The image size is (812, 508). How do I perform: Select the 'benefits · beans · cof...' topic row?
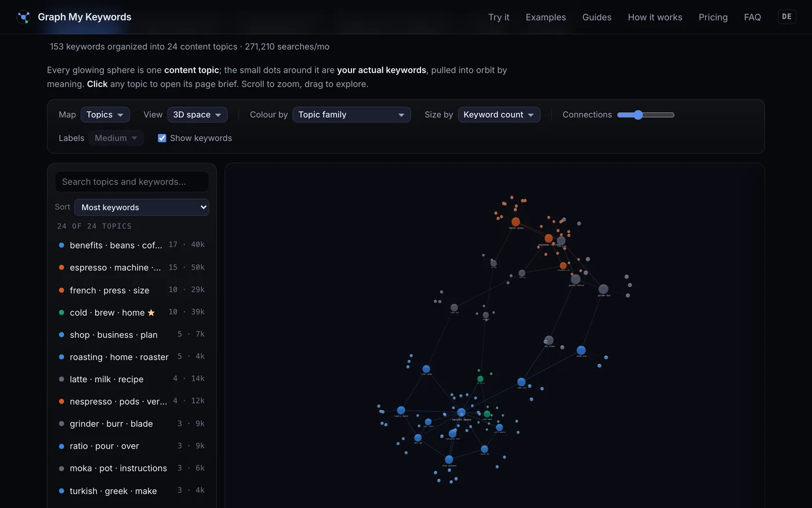132,245
